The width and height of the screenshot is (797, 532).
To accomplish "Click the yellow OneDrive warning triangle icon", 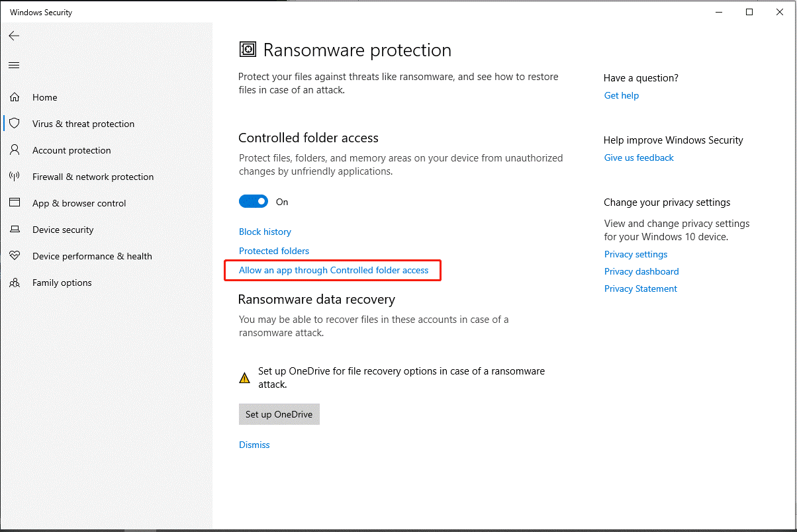I will [x=245, y=378].
